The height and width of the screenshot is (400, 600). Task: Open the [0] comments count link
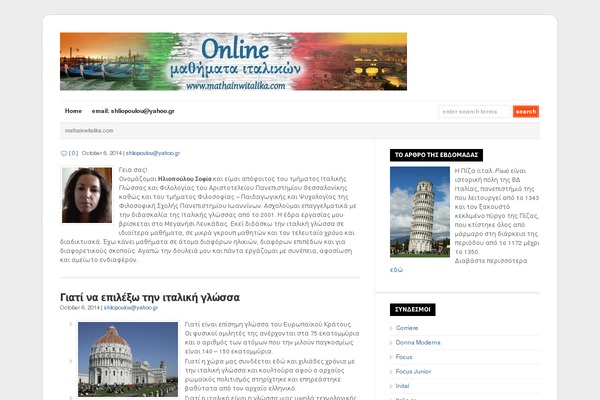[x=73, y=153]
